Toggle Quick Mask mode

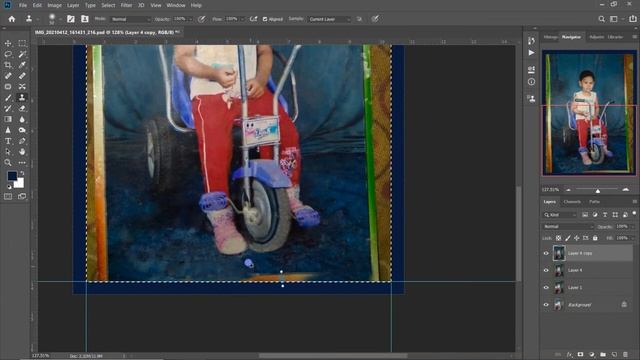pyautogui.click(x=8, y=197)
